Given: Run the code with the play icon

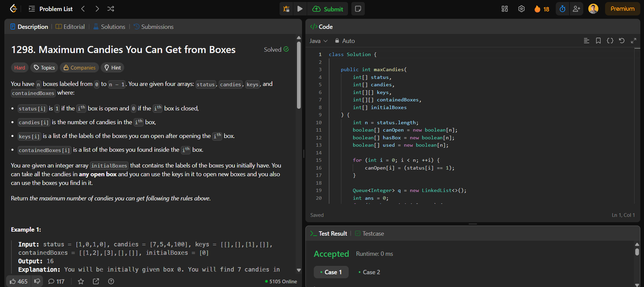Looking at the screenshot, I should 301,9.
